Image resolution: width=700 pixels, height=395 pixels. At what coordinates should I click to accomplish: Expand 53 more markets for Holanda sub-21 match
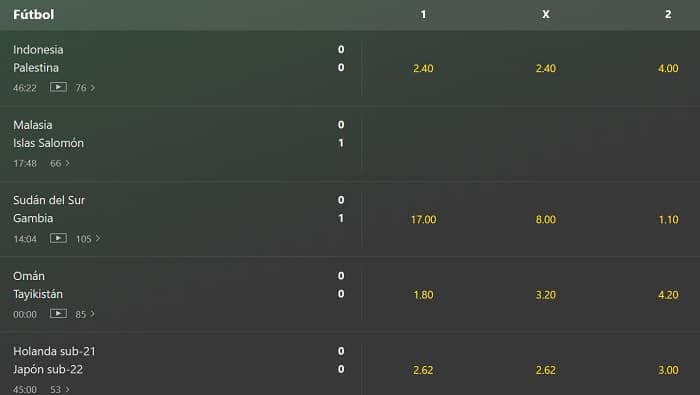pos(59,389)
